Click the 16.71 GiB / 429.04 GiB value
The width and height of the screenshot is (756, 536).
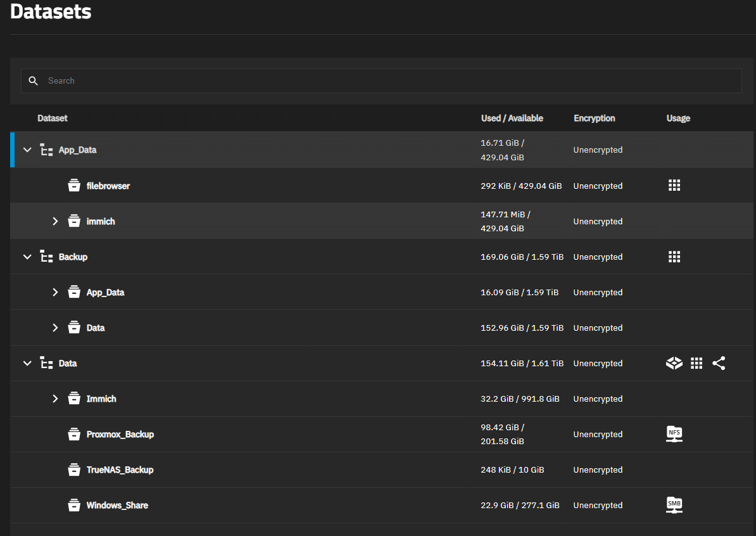click(x=503, y=150)
